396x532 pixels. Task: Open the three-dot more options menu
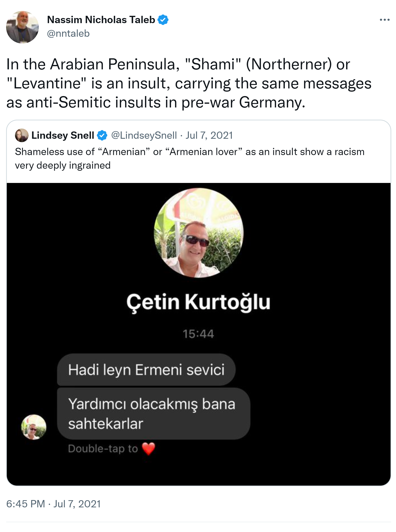coord(384,20)
